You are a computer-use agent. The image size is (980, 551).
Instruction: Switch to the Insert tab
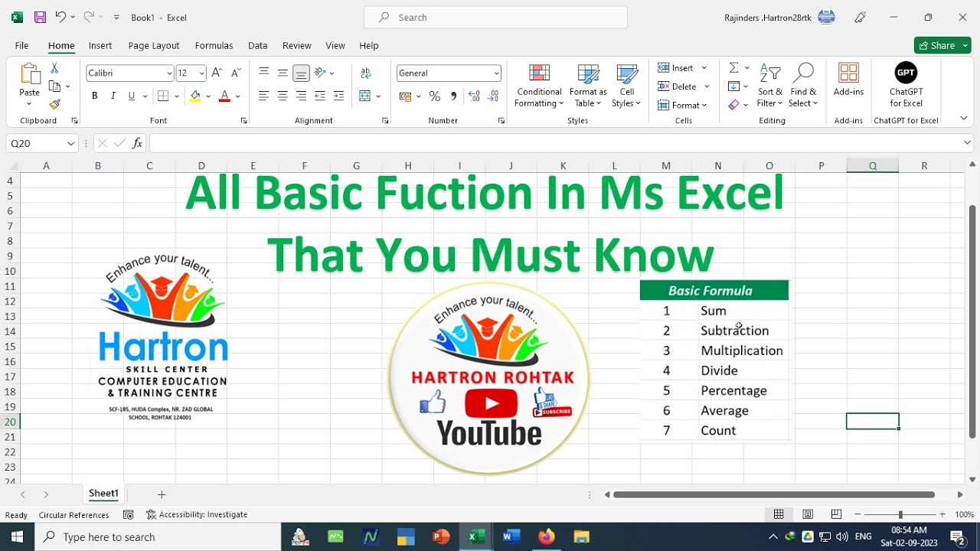[100, 45]
